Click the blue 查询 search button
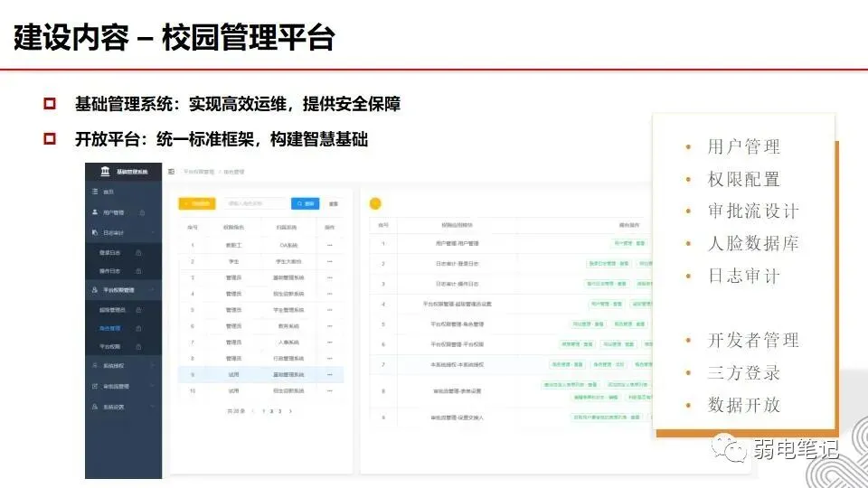The image size is (868, 488). 305,203
